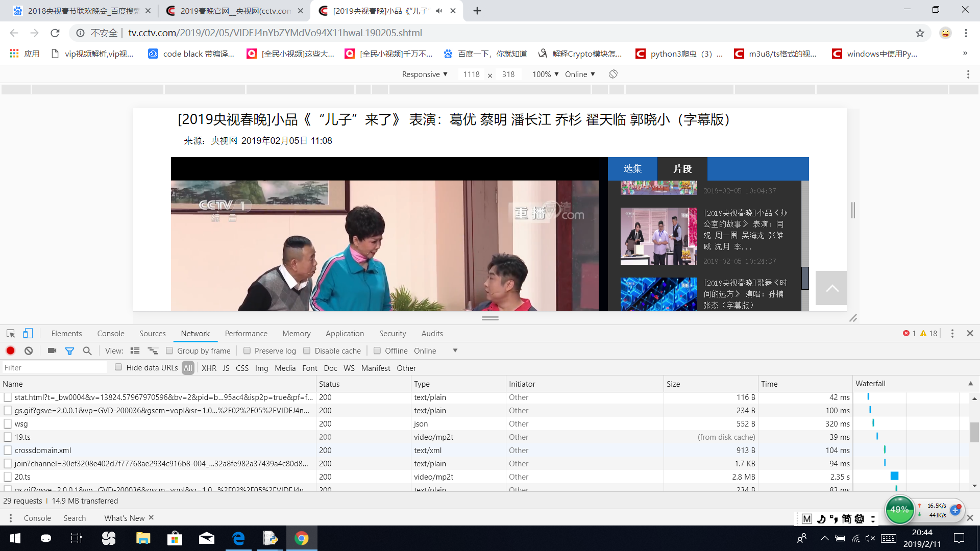980x551 pixels.
Task: Enable Preserve log checkbox
Action: tap(247, 351)
